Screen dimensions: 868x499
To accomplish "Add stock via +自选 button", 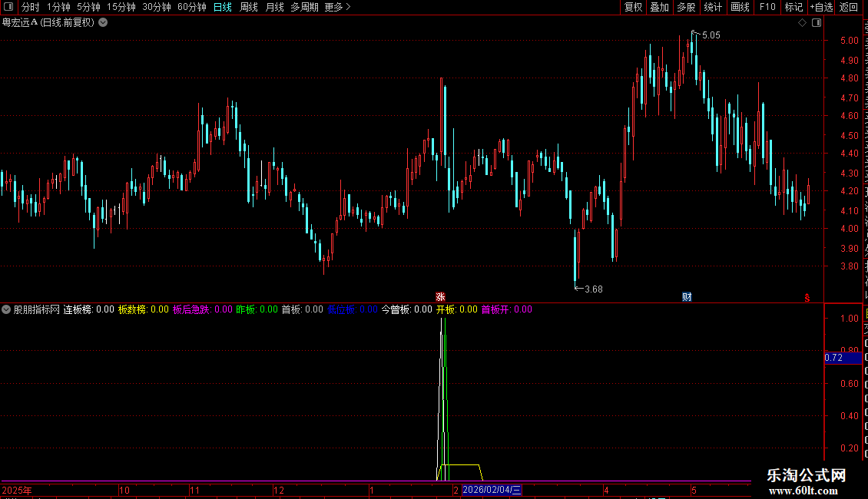I will click(821, 7).
